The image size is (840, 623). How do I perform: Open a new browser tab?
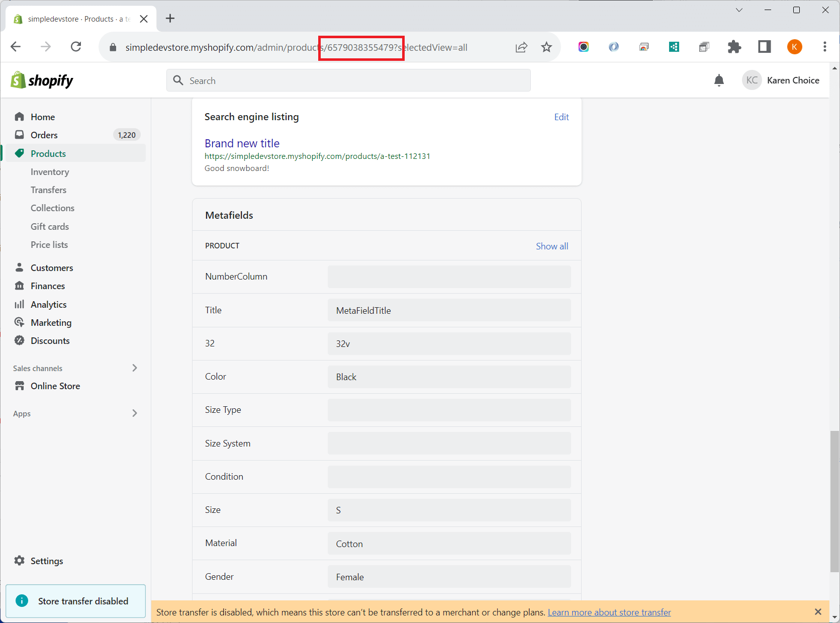tap(170, 19)
